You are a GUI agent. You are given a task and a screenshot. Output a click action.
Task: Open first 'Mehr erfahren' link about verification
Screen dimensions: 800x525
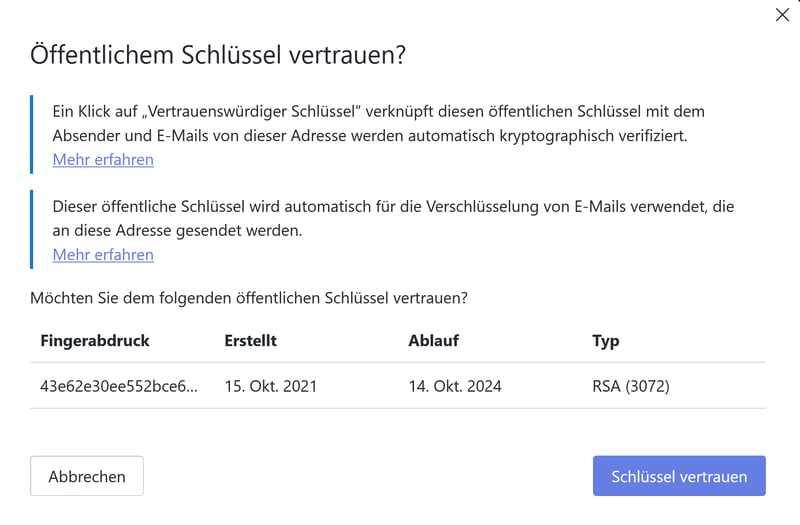pos(103,160)
